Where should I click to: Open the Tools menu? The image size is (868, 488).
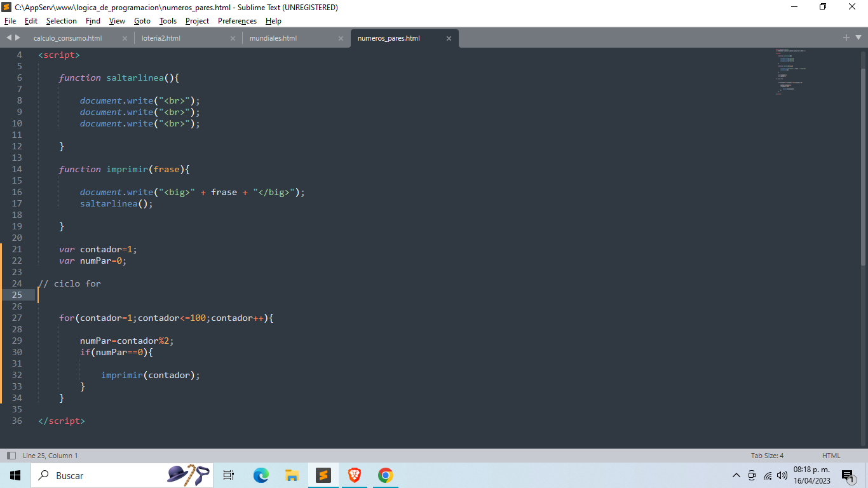pyautogui.click(x=168, y=21)
